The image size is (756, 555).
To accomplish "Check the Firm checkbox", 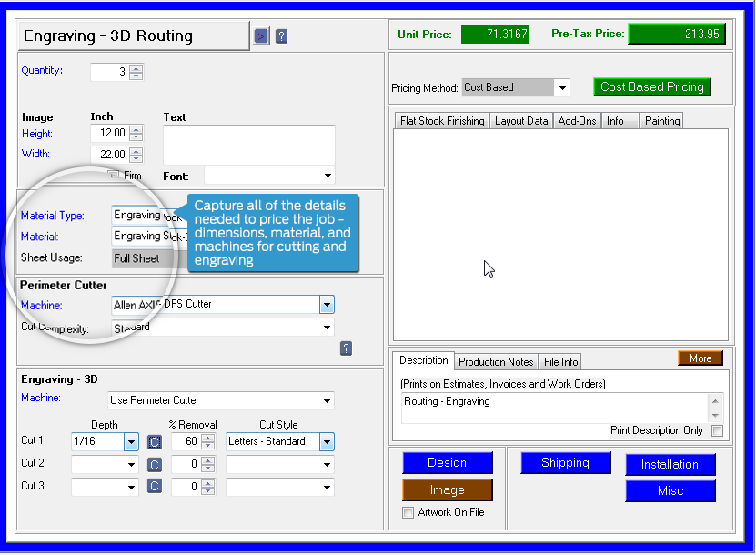I will [x=114, y=175].
